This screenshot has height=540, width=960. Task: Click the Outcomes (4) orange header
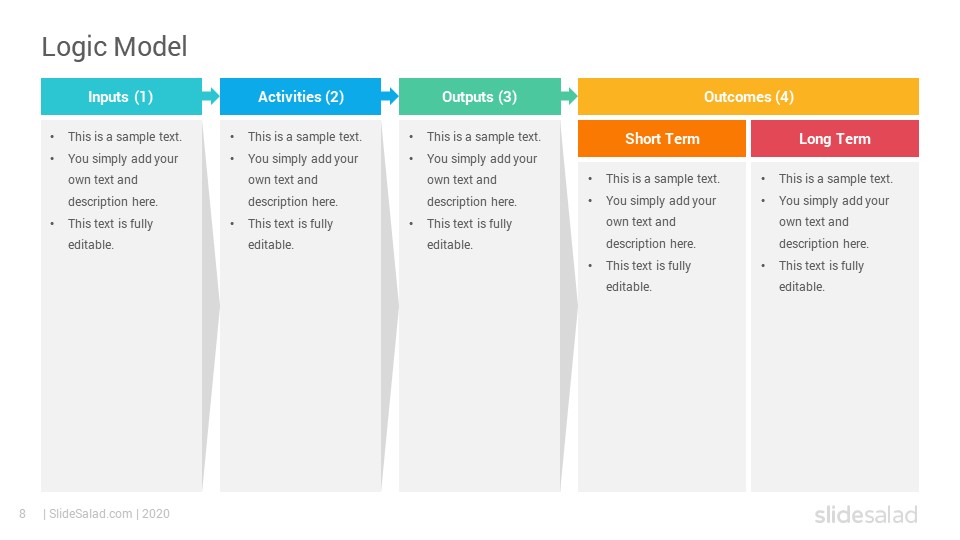[x=748, y=96]
